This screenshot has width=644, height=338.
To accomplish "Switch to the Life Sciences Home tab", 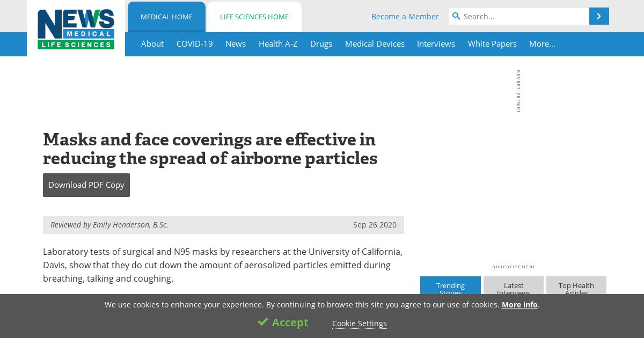I will point(254,17).
